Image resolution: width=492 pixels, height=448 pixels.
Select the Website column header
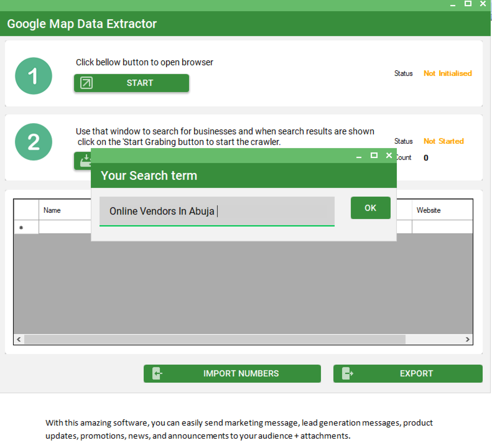click(428, 210)
